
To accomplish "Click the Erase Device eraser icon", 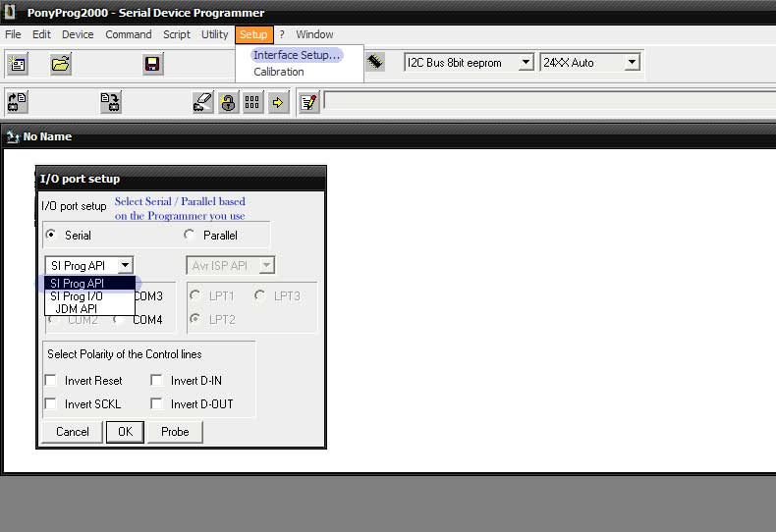I will (x=203, y=102).
